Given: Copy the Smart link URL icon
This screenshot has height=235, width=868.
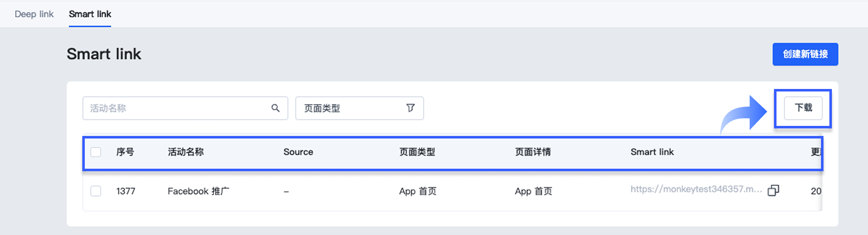Looking at the screenshot, I should (x=773, y=191).
